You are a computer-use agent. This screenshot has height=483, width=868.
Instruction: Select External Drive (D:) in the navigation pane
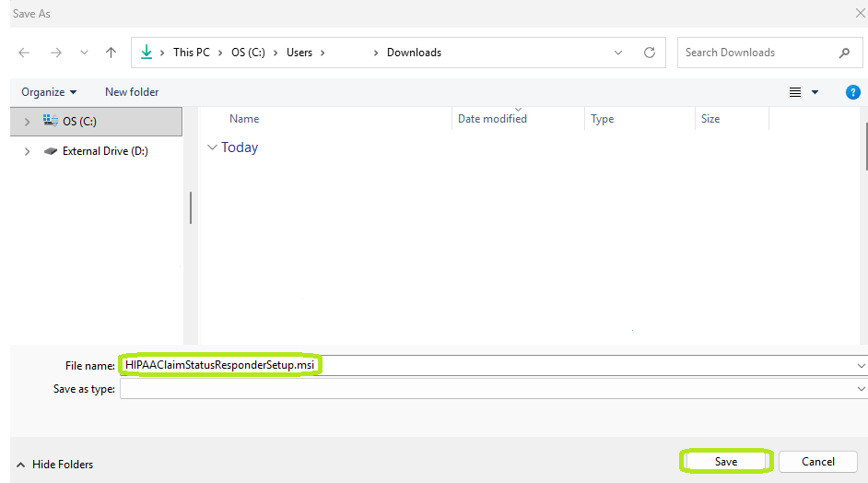97,151
